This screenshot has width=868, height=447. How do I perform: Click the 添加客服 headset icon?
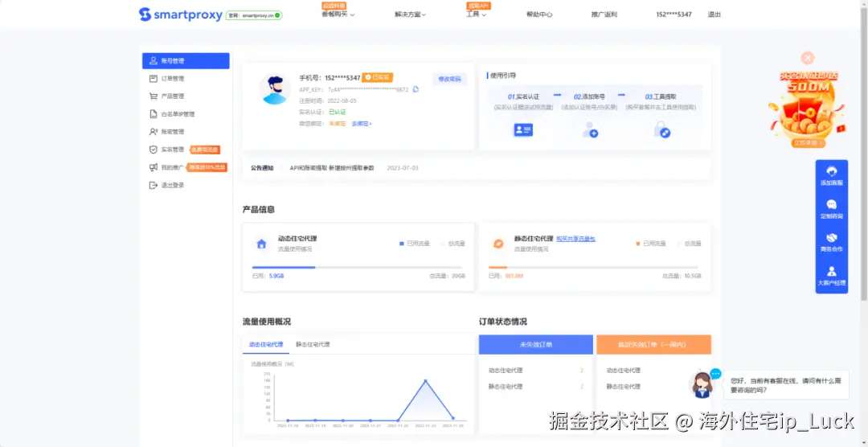[x=832, y=171]
